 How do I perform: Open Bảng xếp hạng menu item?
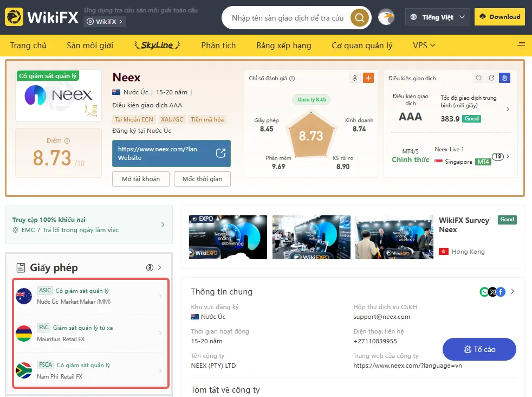point(284,45)
